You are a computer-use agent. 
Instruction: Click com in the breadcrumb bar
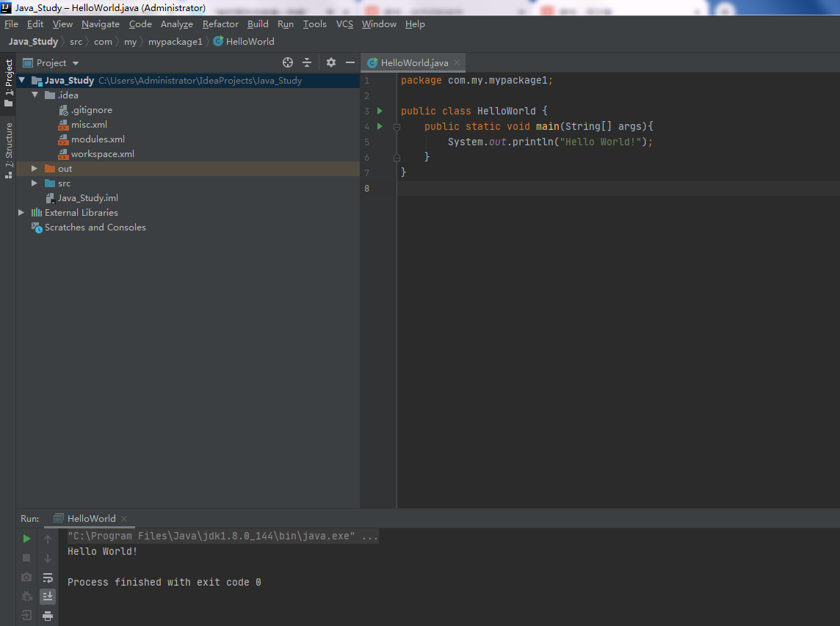coord(103,42)
